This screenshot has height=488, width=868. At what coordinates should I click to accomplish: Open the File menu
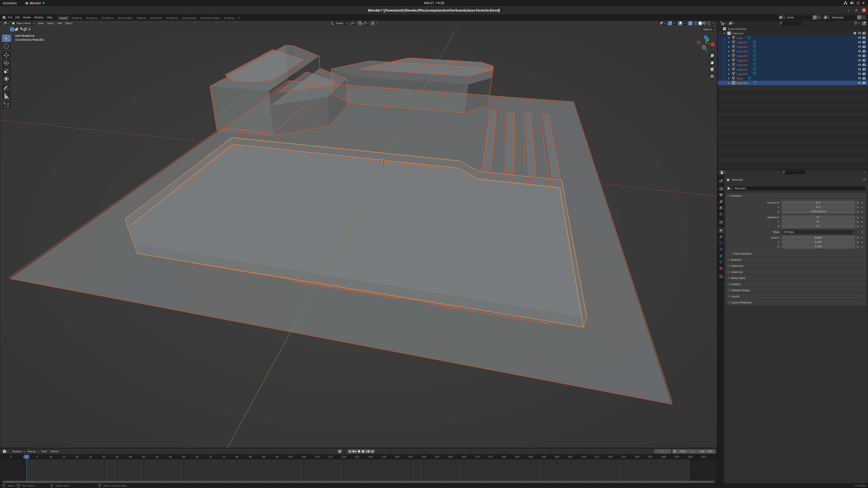coord(10,18)
